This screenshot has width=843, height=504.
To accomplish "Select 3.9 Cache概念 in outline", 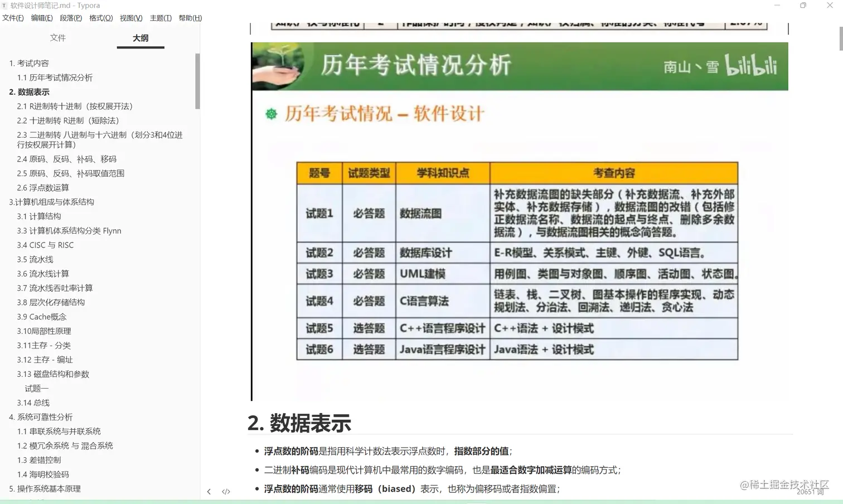I will tap(42, 317).
